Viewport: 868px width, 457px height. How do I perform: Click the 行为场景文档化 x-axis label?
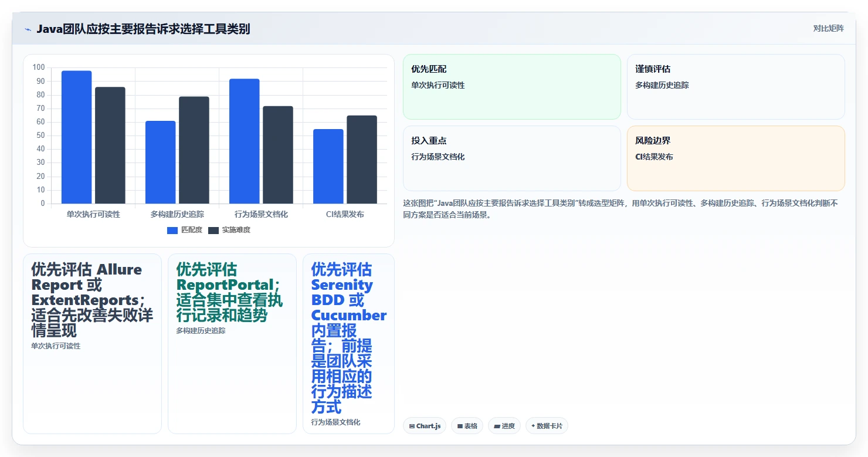point(261,214)
